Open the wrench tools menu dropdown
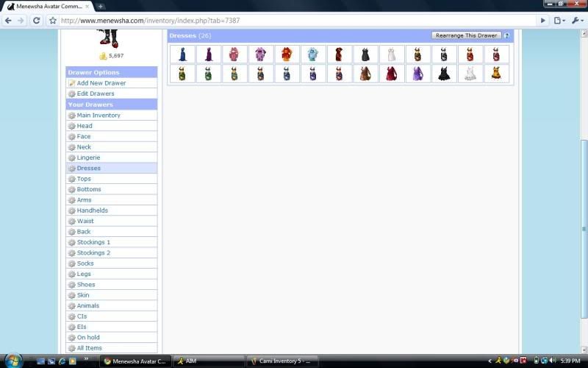Viewport: 588px width, 368px height. [578, 21]
